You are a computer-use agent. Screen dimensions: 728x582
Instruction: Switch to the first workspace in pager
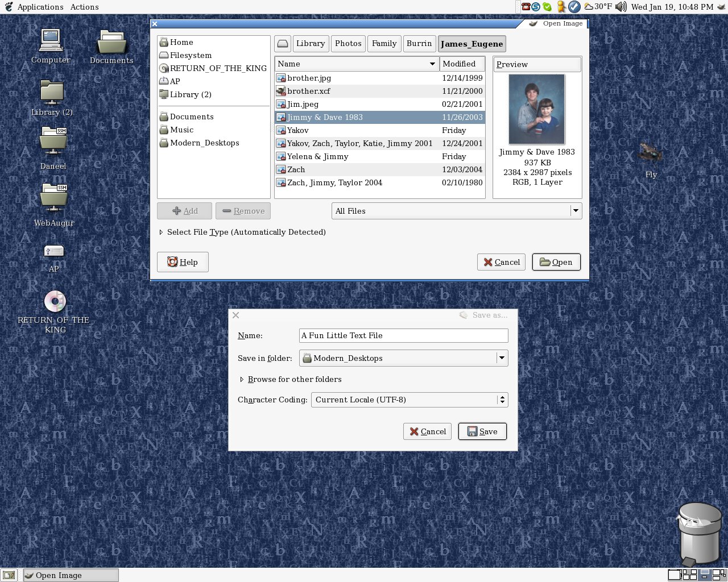click(x=674, y=575)
